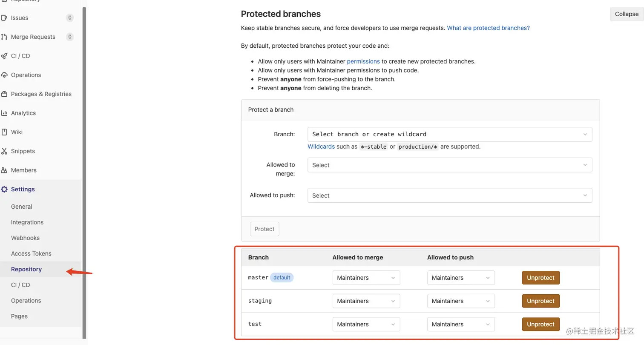Open master branch Allowed to merge dropdown
Image resolution: width=644 pixels, height=345 pixels.
(366, 278)
